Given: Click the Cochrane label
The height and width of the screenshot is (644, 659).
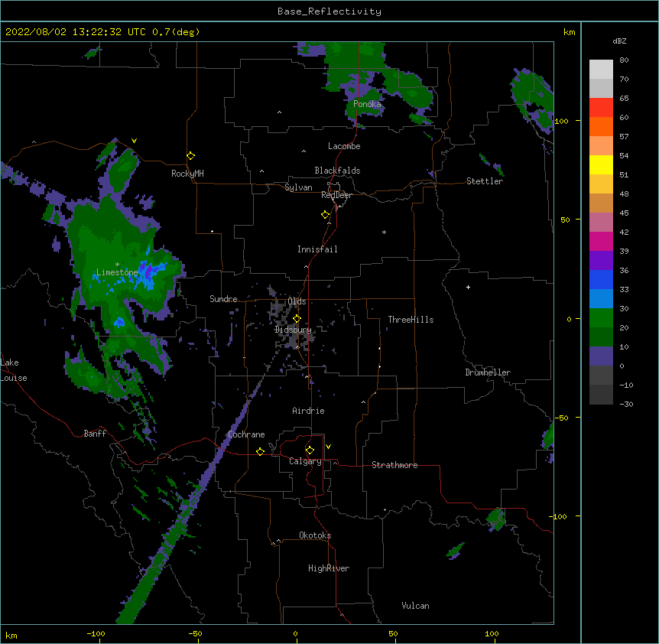Looking at the screenshot, I should tap(246, 434).
